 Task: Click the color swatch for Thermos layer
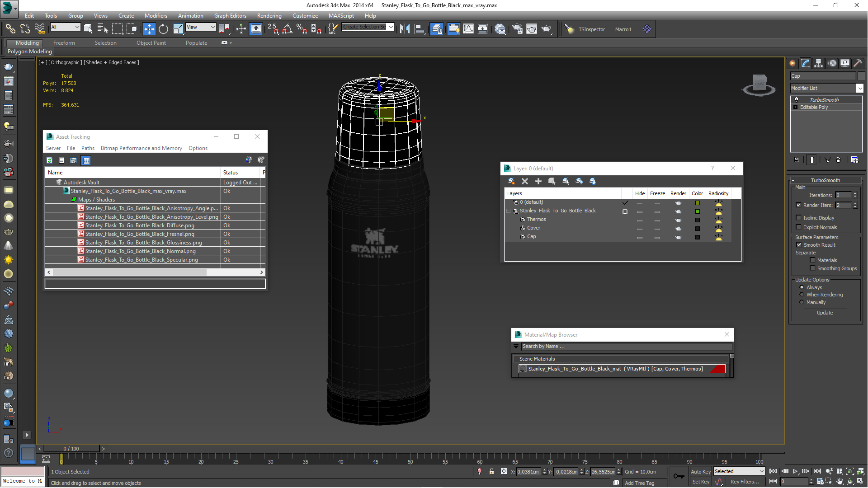click(698, 220)
